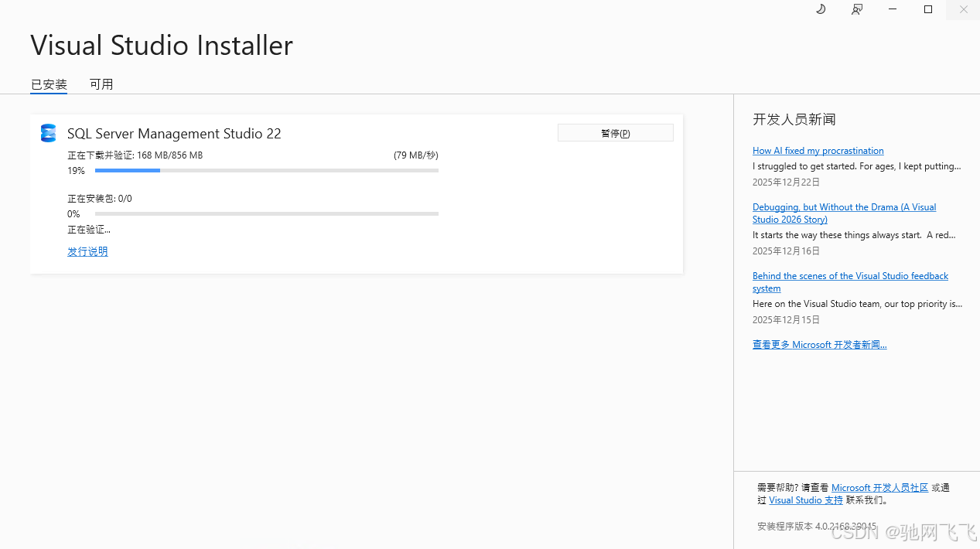Open 查看更多 Microsoft 开发者新闻 link
Viewport: 980px width, 549px height.
coord(819,345)
